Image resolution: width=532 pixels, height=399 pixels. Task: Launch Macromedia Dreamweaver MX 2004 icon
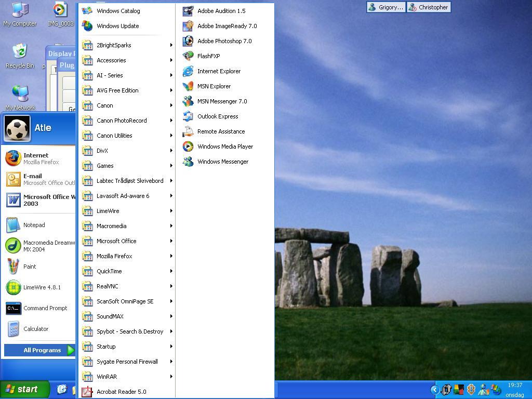(x=13, y=246)
